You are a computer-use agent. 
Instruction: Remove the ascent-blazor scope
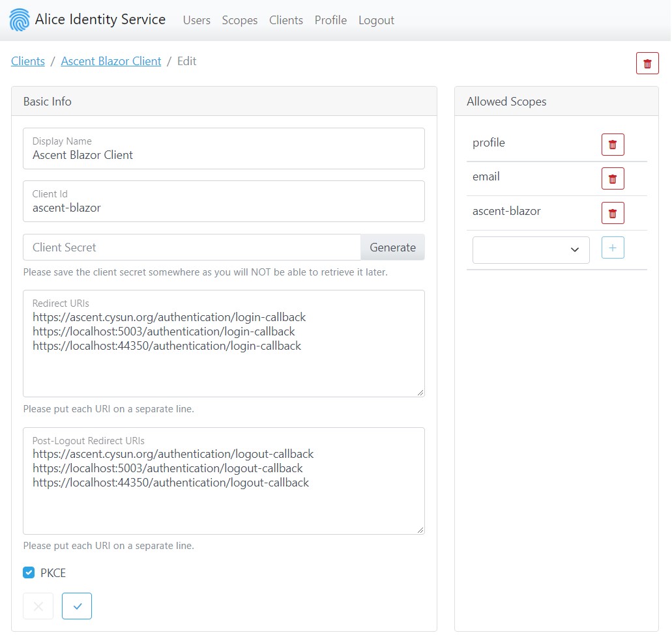tap(612, 213)
